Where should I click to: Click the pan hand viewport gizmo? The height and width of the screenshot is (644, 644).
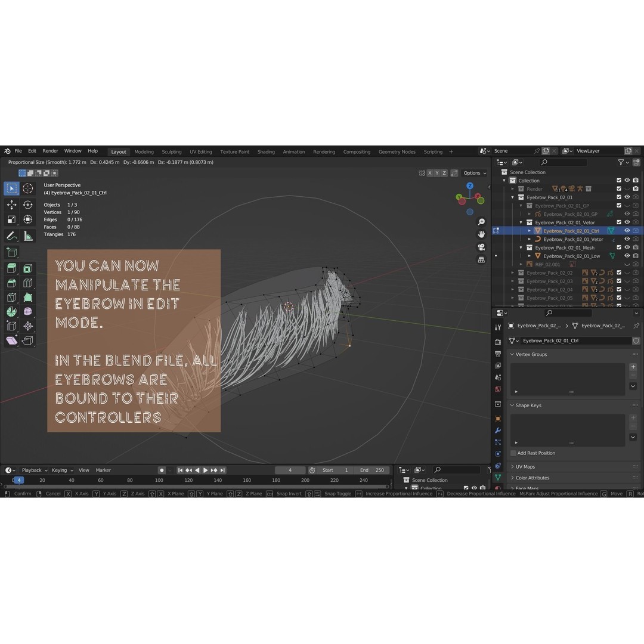[x=481, y=234]
